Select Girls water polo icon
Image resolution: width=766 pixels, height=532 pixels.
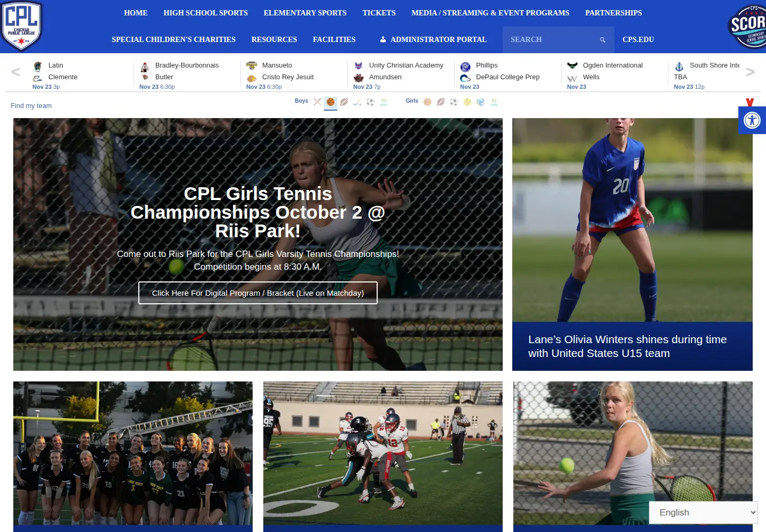click(x=494, y=102)
